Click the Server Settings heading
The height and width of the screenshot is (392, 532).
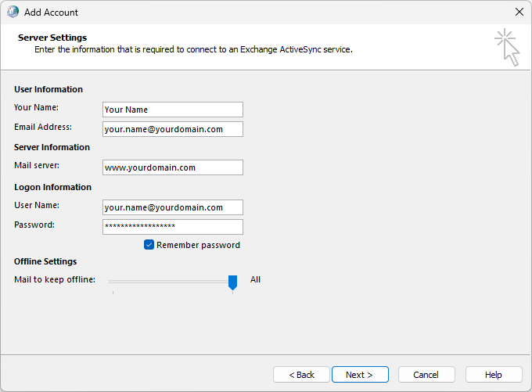point(52,38)
